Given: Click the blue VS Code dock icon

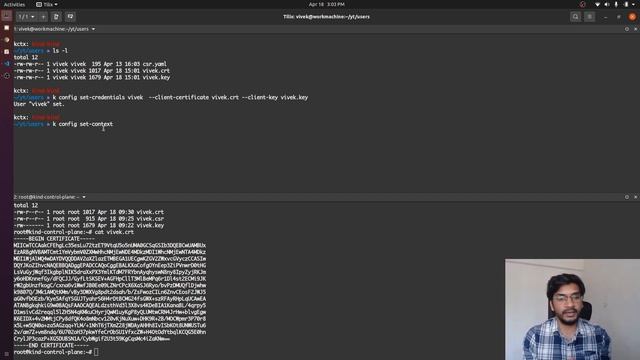Looking at the screenshot, I should tap(7, 64).
